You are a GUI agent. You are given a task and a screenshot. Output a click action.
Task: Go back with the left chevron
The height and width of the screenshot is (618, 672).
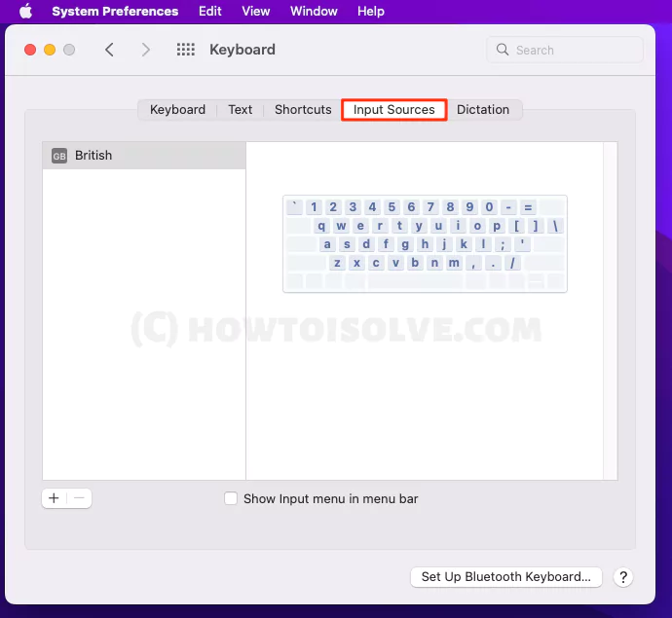pyautogui.click(x=110, y=50)
